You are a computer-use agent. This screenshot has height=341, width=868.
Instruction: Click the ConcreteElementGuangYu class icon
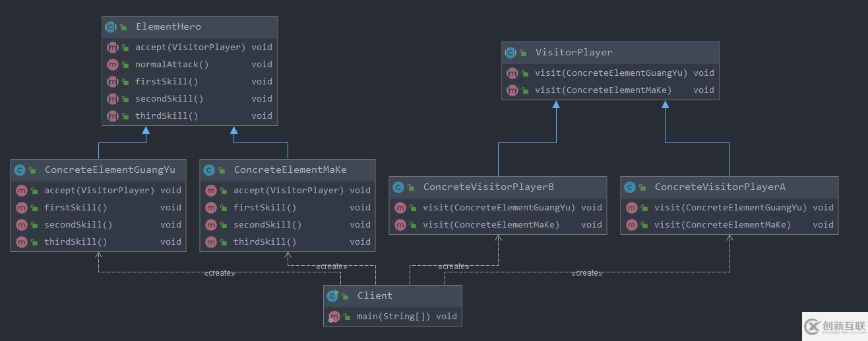click(x=20, y=170)
